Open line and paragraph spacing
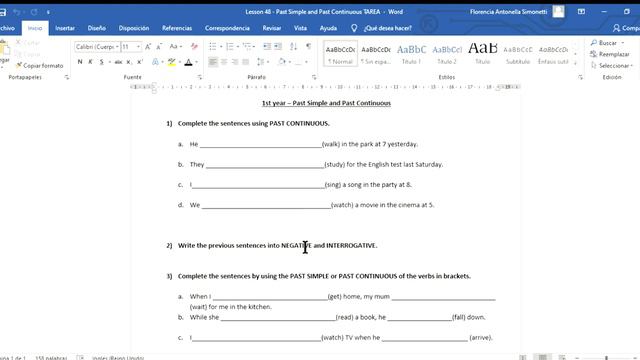Screen dimensions: 640x360 pos(261,62)
